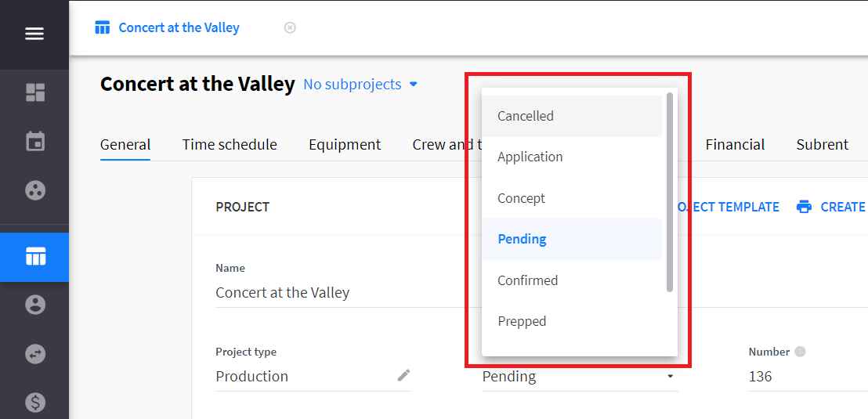The height and width of the screenshot is (419, 868).
Task: Choose Prepped from the status list
Action: (x=572, y=321)
